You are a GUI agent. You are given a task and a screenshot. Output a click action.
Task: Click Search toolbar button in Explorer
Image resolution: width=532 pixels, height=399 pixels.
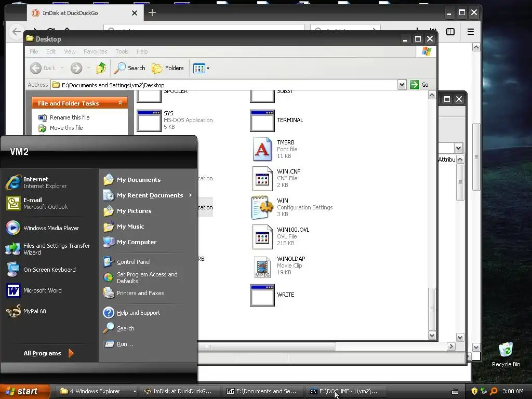click(x=129, y=68)
